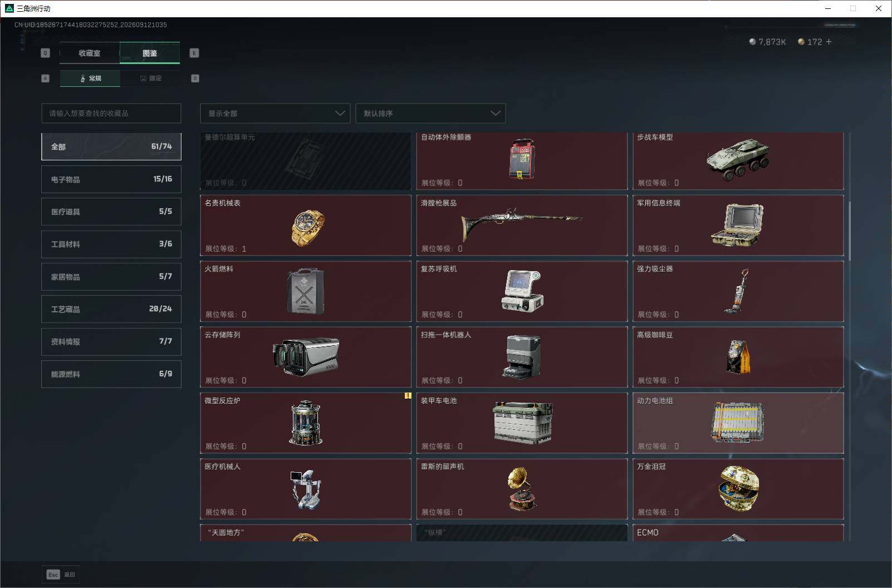Expand the 显示全部 filter dropdown
This screenshot has height=588, width=892.
275,113
